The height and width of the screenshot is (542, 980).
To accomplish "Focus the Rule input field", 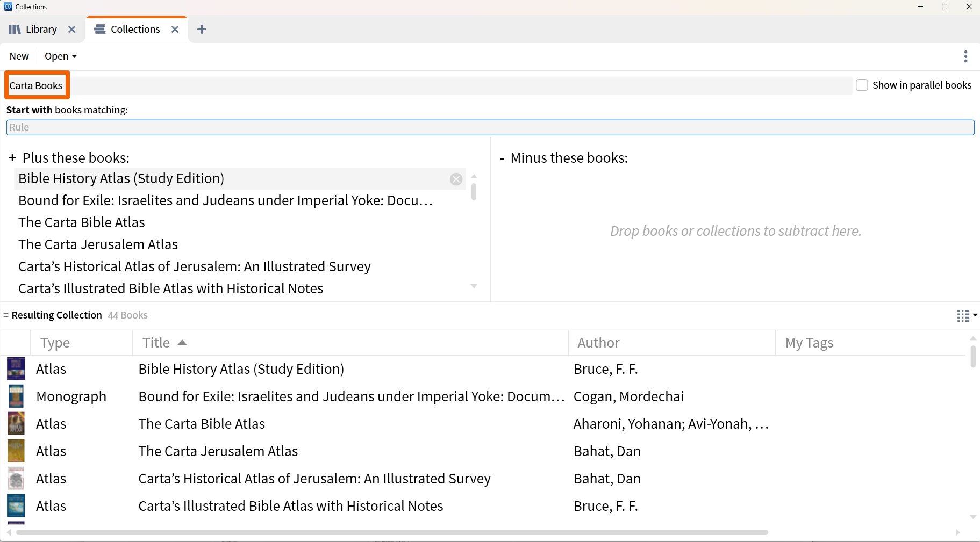I will [x=490, y=127].
